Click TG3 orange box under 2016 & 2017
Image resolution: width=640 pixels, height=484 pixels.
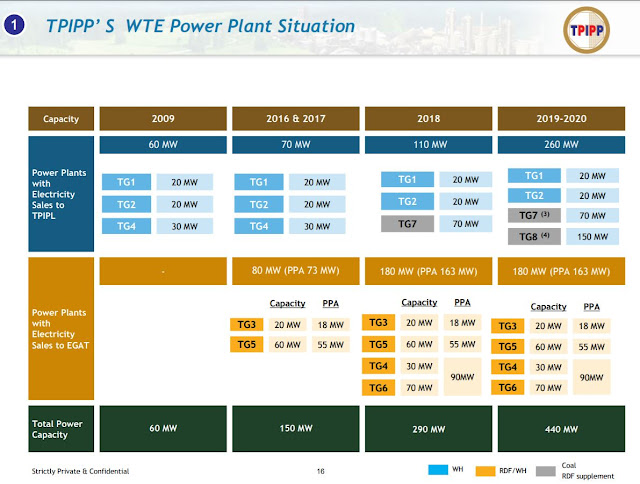click(x=247, y=324)
